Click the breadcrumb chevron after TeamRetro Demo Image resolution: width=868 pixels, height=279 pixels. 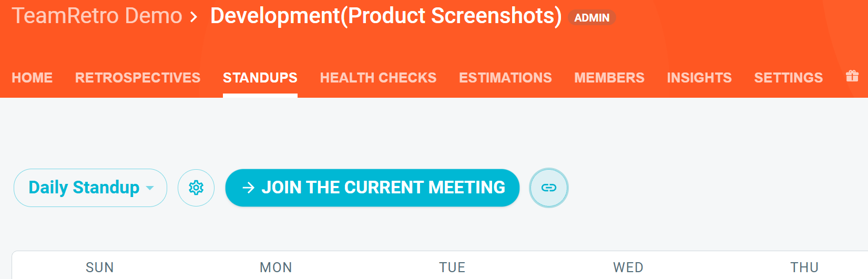[194, 17]
